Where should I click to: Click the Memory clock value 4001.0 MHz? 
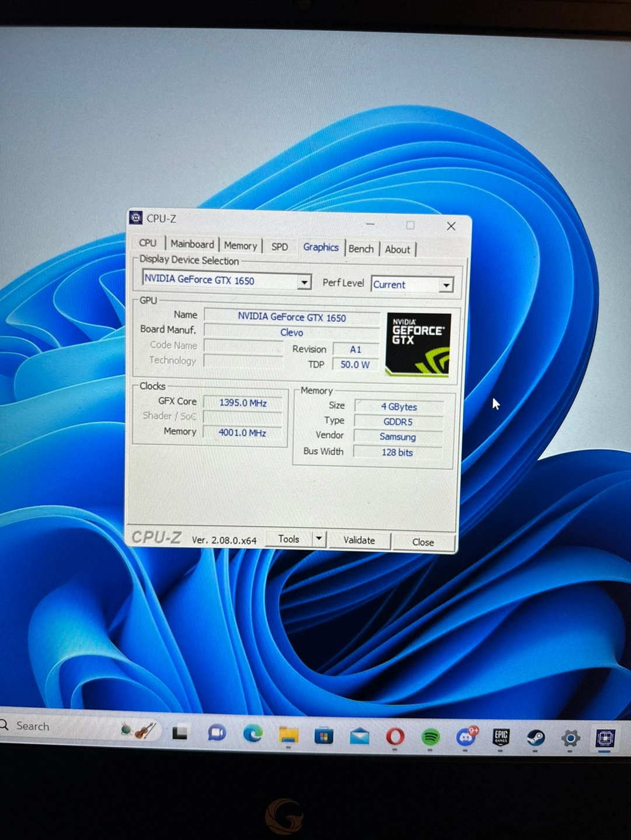242,432
